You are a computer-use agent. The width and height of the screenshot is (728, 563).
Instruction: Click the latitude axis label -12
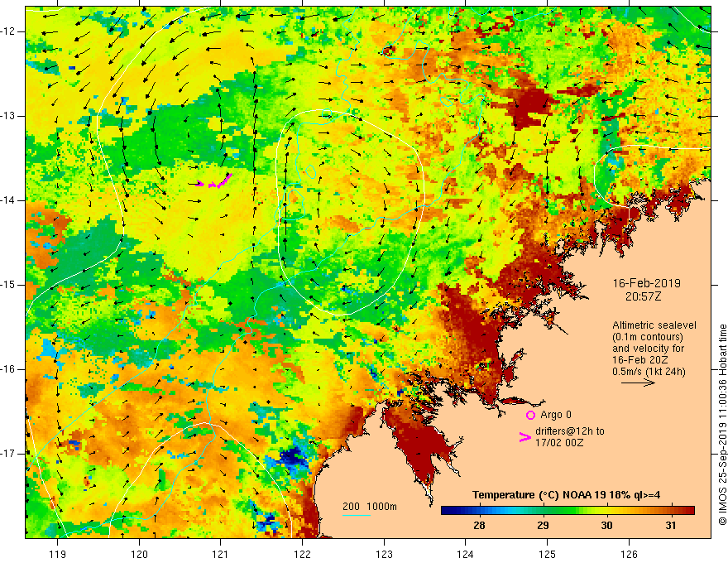point(8,31)
